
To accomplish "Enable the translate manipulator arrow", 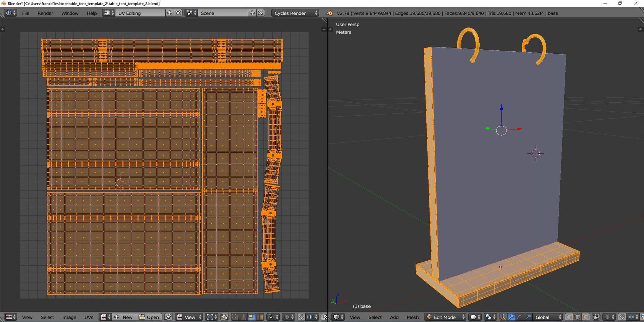I will tap(512, 317).
